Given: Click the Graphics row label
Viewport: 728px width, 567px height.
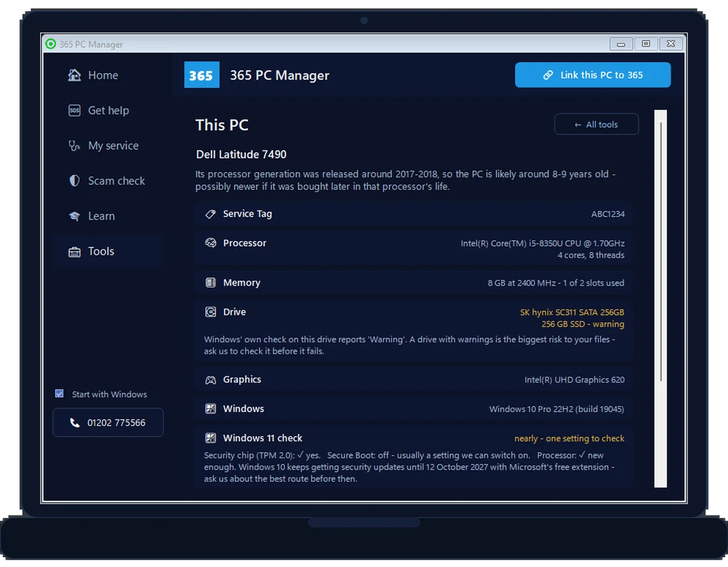Looking at the screenshot, I should click(x=242, y=380).
